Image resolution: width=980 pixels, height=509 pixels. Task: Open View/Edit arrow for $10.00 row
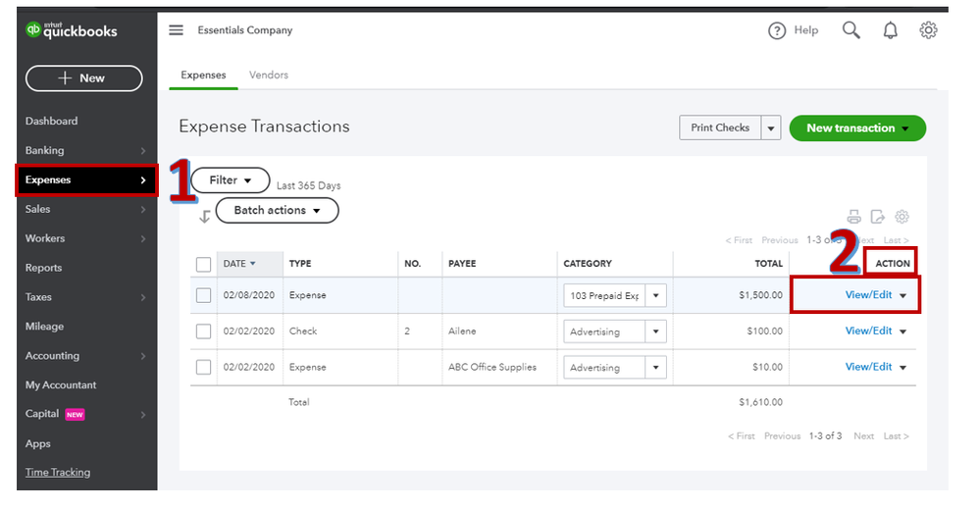tap(903, 367)
